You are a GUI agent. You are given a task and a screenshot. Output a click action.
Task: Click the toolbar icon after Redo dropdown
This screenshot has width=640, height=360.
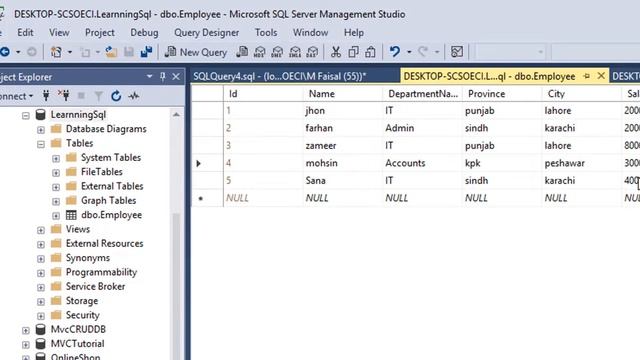click(x=457, y=52)
